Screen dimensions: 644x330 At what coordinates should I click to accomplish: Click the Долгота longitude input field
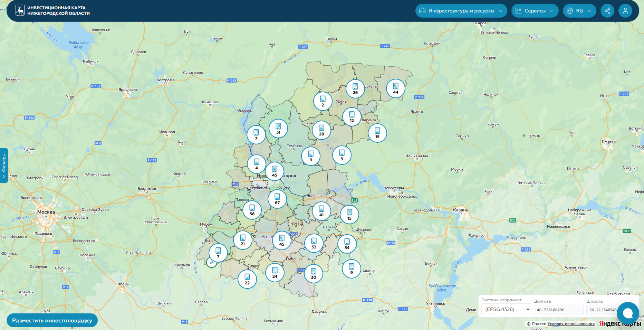coord(558,310)
